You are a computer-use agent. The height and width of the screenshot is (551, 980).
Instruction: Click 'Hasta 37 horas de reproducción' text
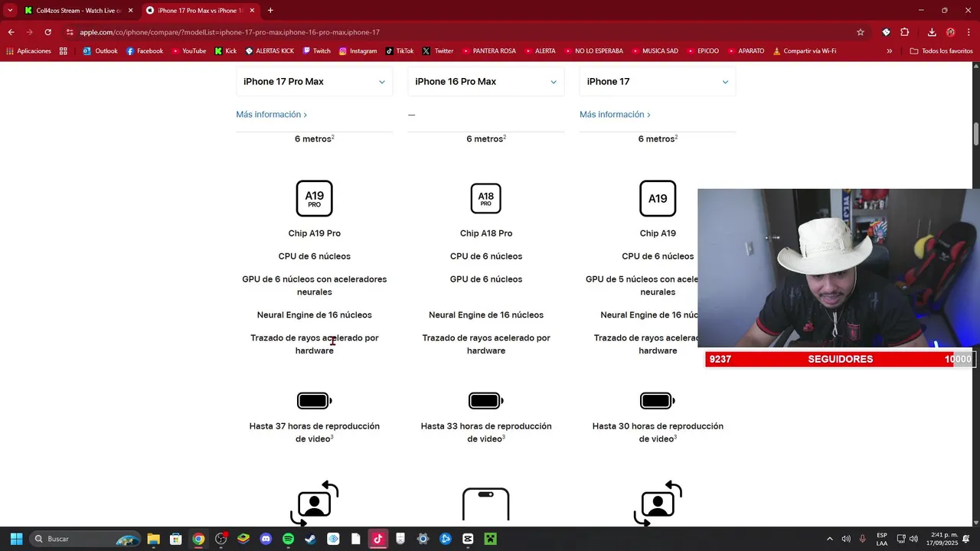pyautogui.click(x=314, y=426)
